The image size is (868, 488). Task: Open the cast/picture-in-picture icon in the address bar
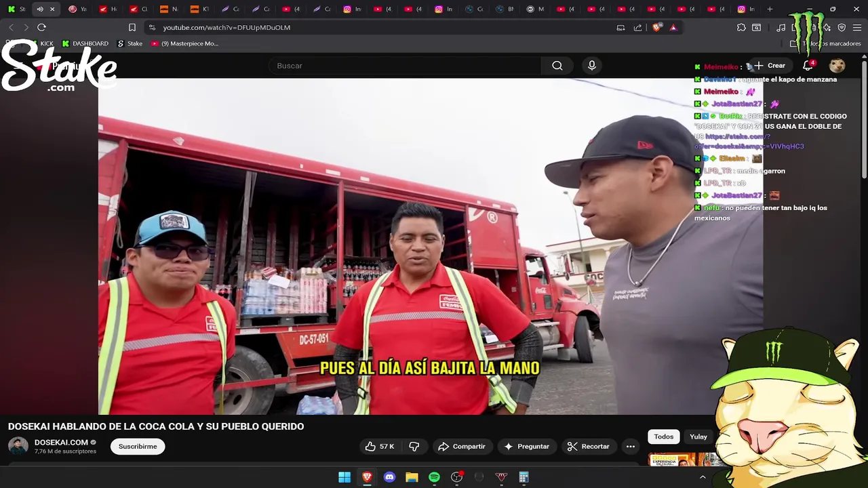point(620,27)
